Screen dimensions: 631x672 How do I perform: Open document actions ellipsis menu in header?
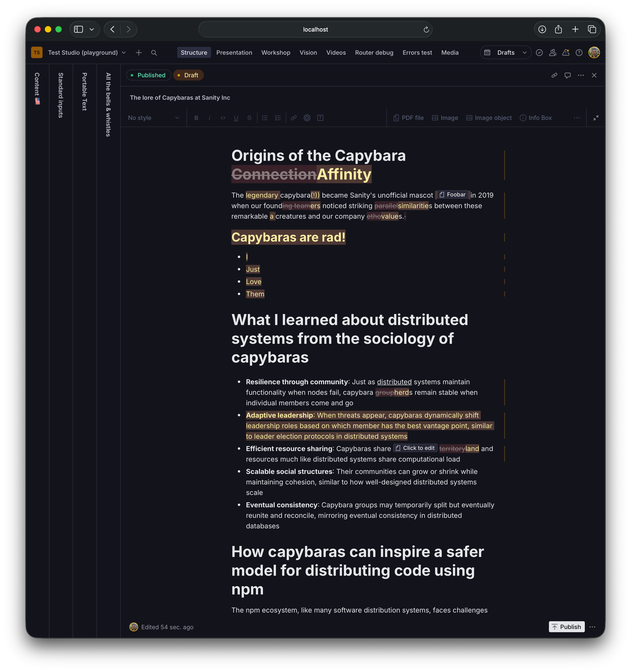click(x=581, y=75)
